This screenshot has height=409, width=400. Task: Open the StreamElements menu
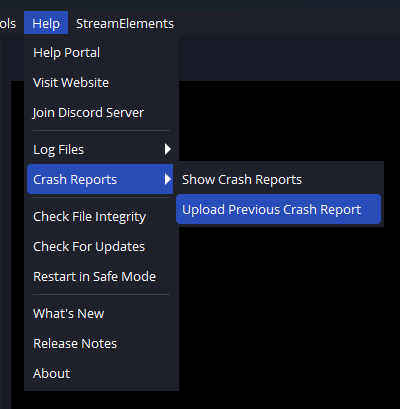[125, 23]
